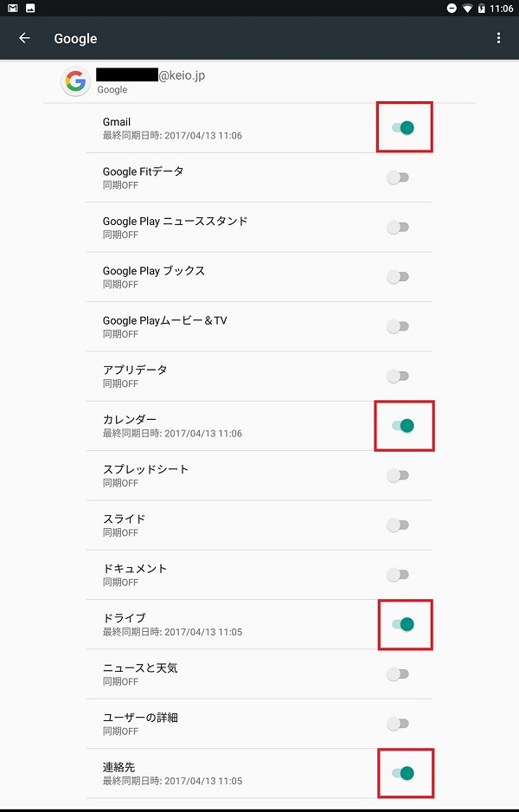This screenshot has height=812, width=519.
Task: Tap the do-not-disturb status icon
Action: 452,9
